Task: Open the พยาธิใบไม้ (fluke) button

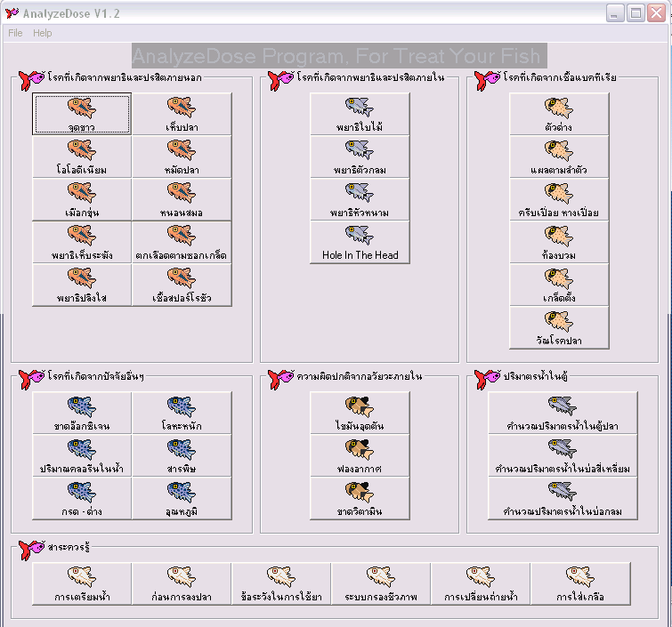Action: point(360,114)
